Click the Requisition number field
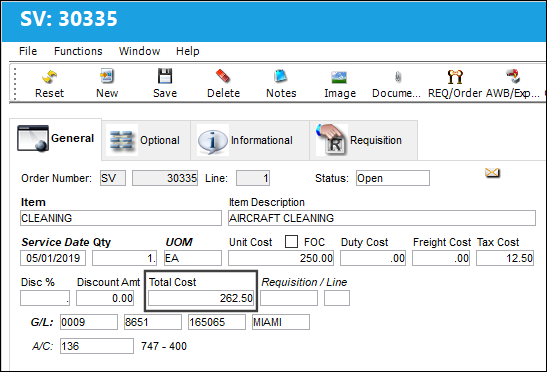This screenshot has width=547, height=372. click(289, 298)
